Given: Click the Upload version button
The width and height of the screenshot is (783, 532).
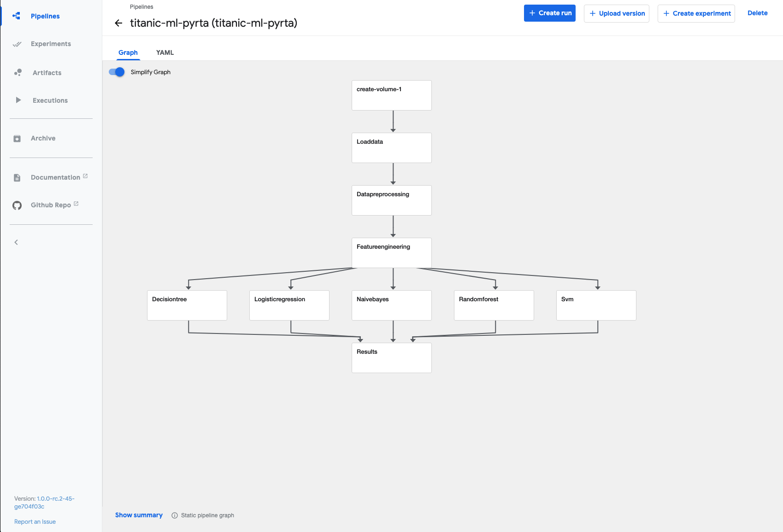Looking at the screenshot, I should tap(616, 13).
